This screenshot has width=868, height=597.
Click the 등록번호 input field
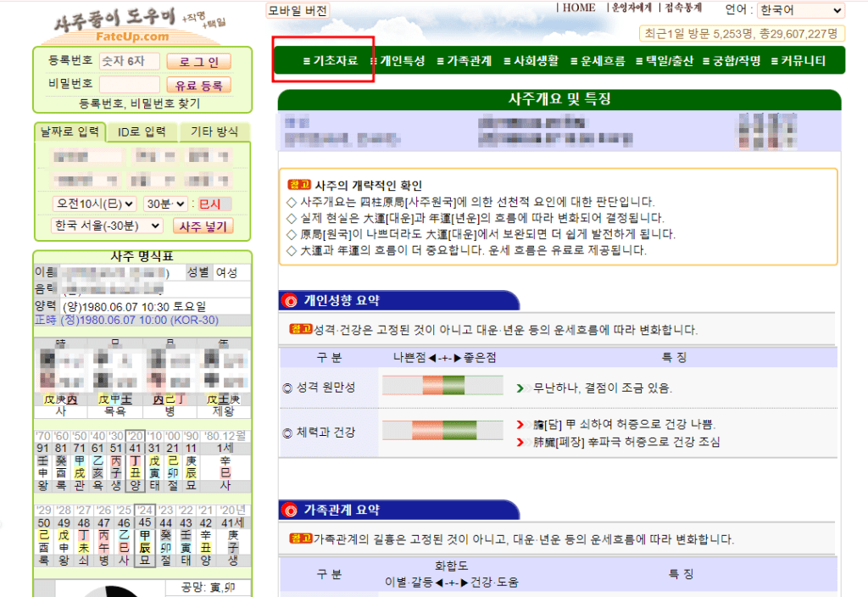click(129, 62)
